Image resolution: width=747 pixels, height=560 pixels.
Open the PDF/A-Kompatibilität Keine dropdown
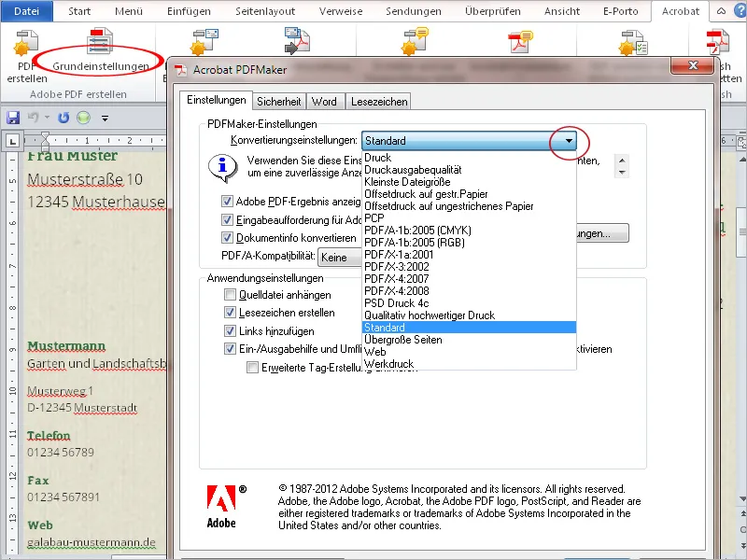[x=340, y=258]
